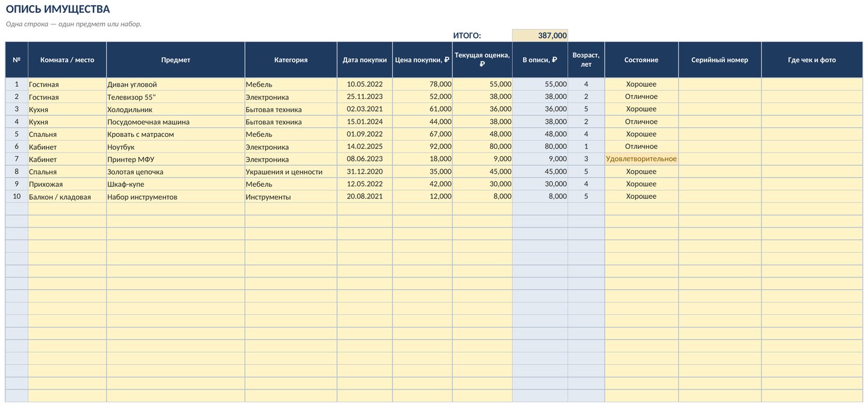Viewport: 868px width, 407px height.
Task: Click the Холодильник item cell
Action: (175, 109)
